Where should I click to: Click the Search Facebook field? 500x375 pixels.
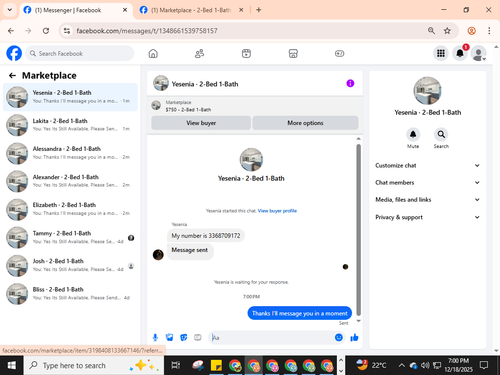click(x=80, y=53)
